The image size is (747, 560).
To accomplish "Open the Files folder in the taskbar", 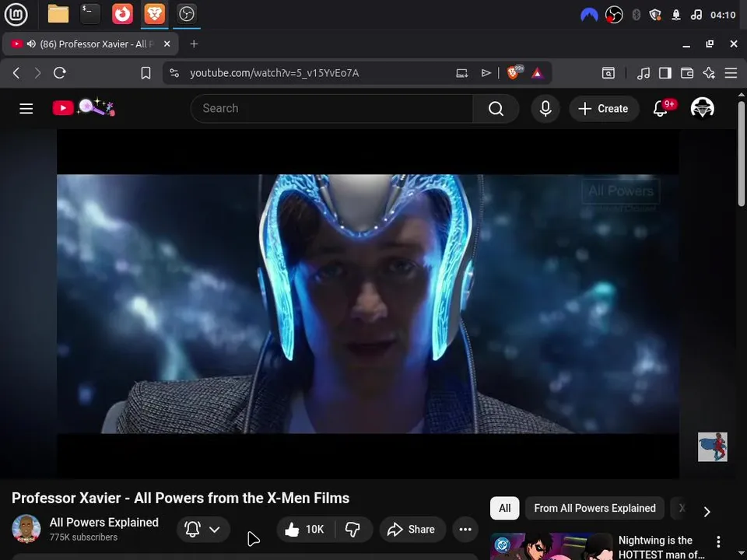I will coord(58,14).
